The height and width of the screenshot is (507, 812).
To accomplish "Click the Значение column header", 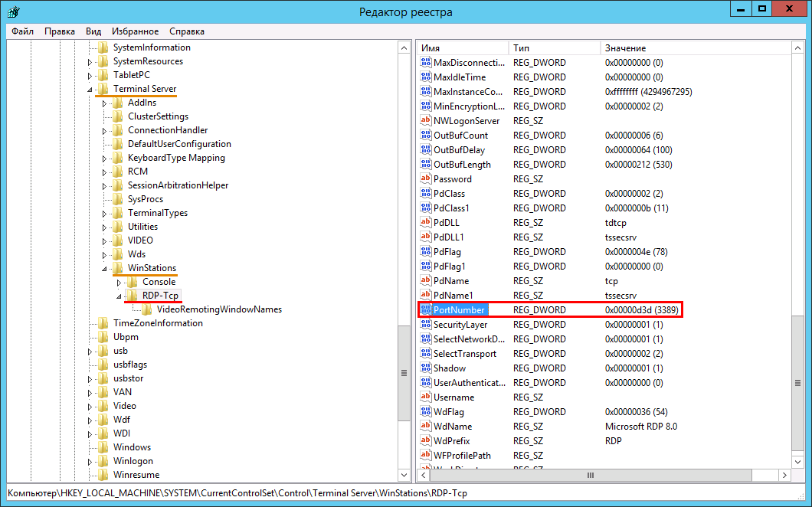I will pos(689,48).
